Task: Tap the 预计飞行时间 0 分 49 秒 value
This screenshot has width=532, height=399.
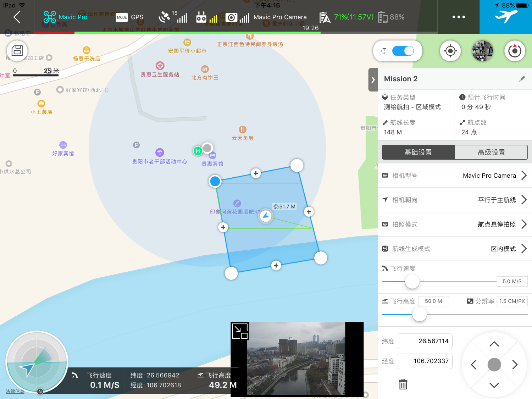Action: click(x=476, y=107)
